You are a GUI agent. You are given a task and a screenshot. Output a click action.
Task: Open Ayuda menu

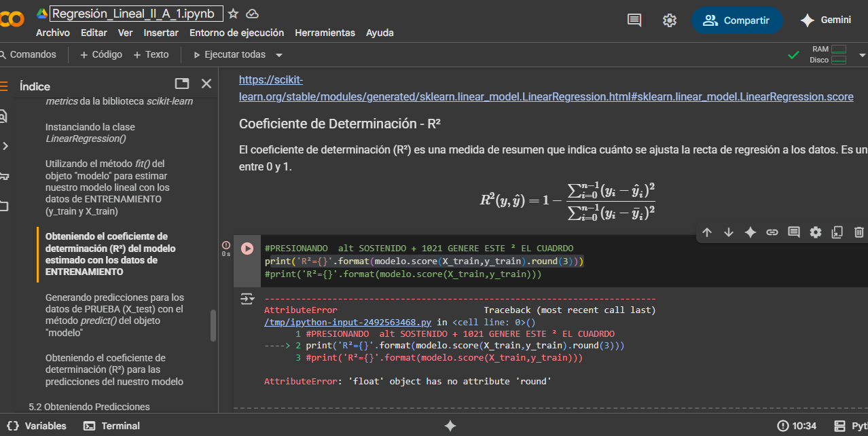380,33
